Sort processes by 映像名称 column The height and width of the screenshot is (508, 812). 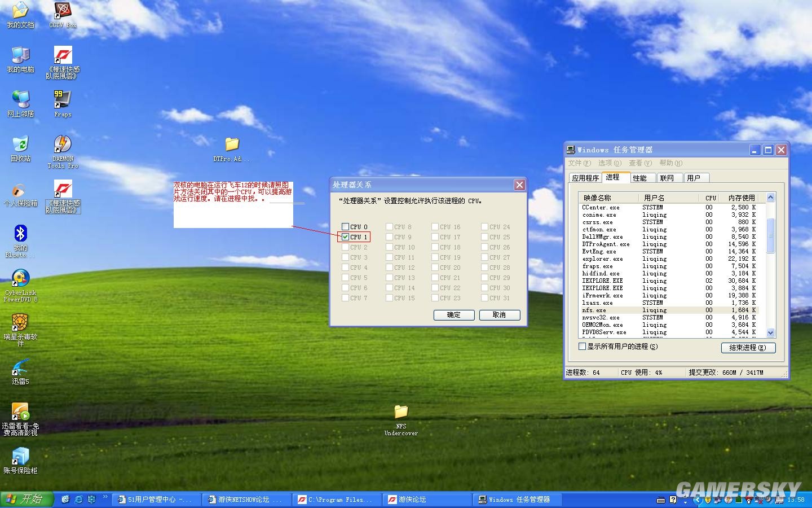pyautogui.click(x=610, y=198)
